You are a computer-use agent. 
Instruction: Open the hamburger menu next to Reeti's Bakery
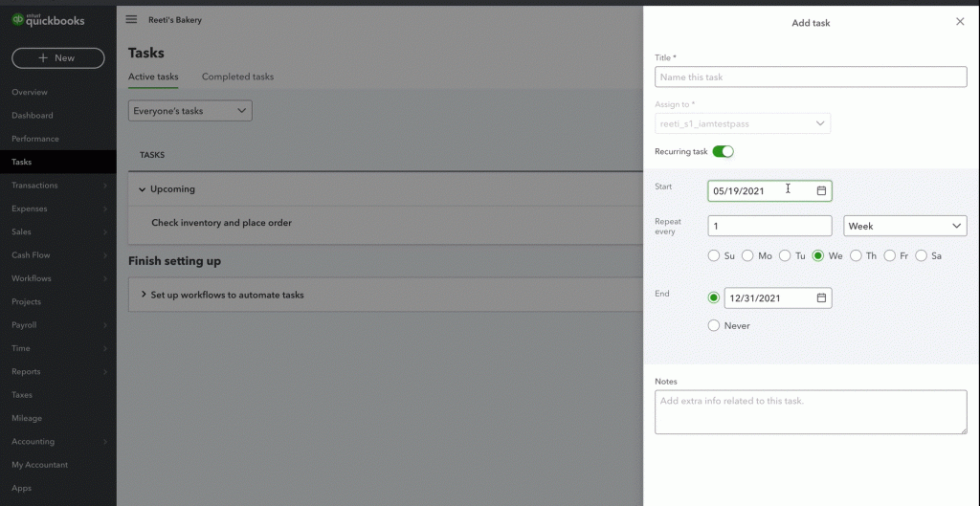(131, 19)
